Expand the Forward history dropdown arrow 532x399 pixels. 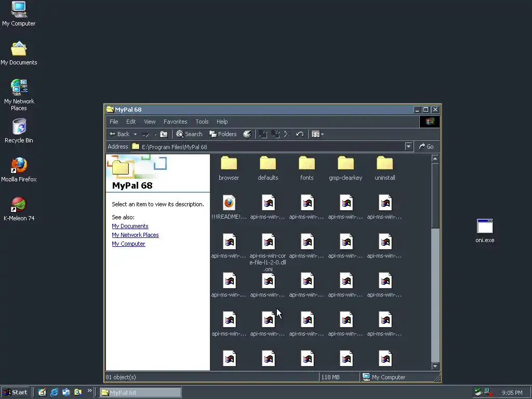pyautogui.click(x=155, y=135)
